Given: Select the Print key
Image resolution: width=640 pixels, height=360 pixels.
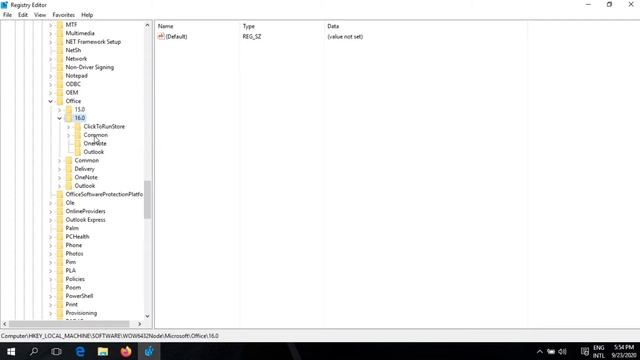Looking at the screenshot, I should [71, 304].
